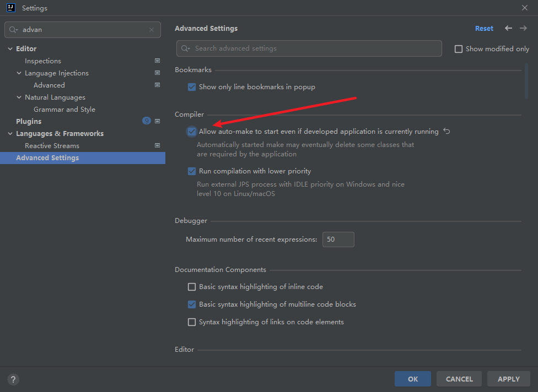Collapse the Editor tree node
This screenshot has width=538, height=392.
[x=10, y=49]
